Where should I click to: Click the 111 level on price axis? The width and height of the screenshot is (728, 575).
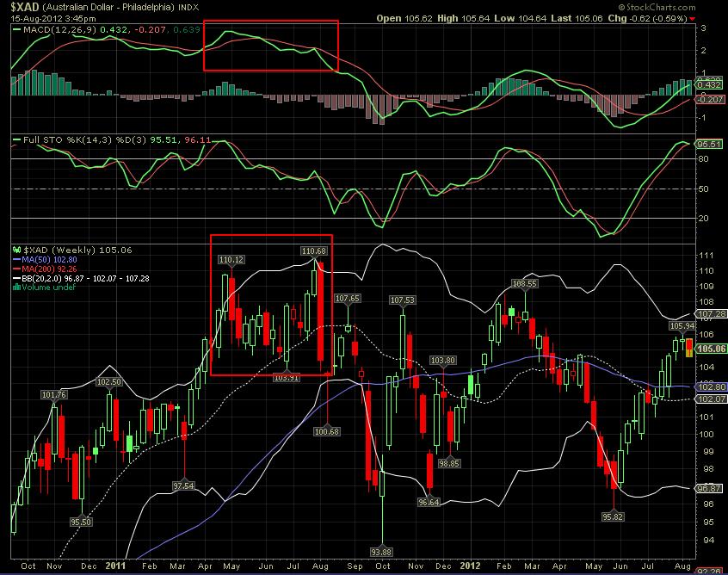coord(706,256)
